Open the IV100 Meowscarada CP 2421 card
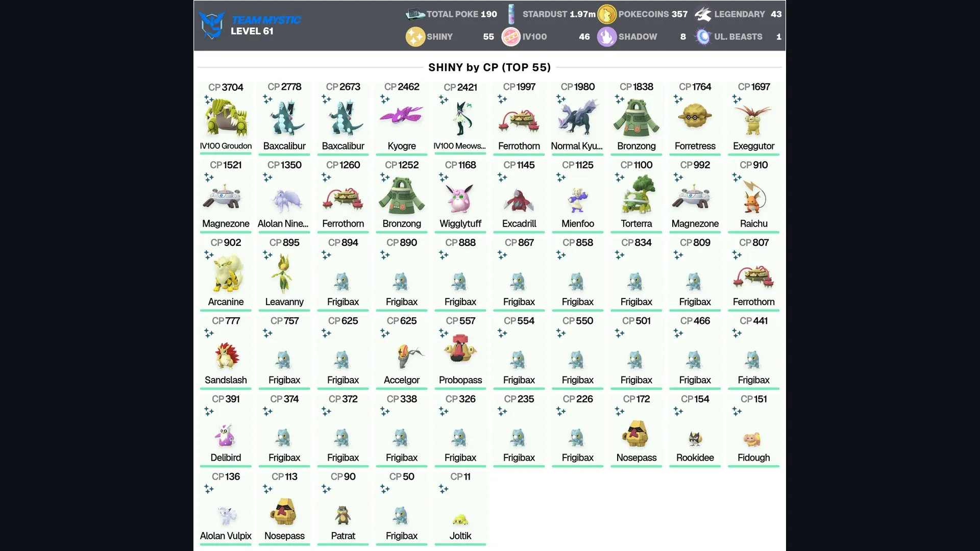 click(460, 118)
